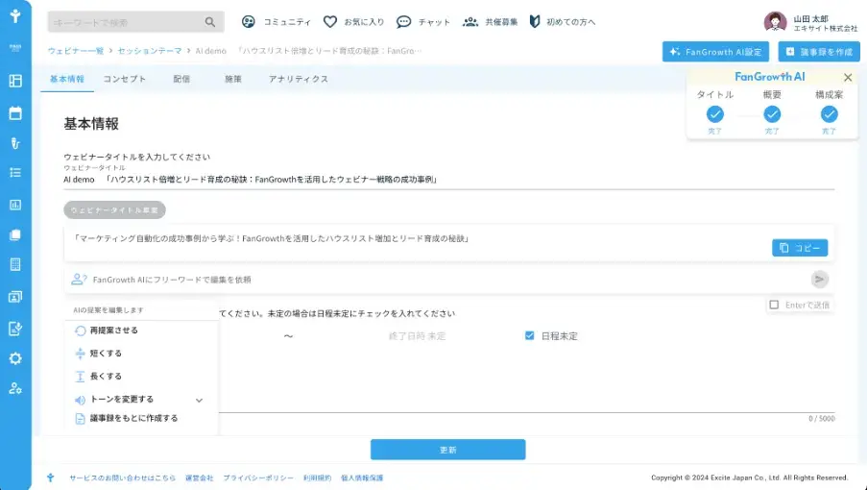The image size is (868, 490).
Task: Click the keyword search field
Action: (135, 22)
